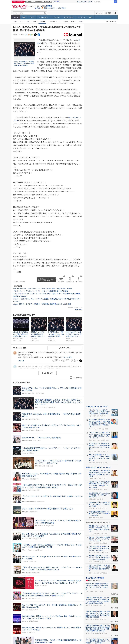Click first commenter's avatar icon
This screenshot has height=644, width=129.
[x=15, y=353]
